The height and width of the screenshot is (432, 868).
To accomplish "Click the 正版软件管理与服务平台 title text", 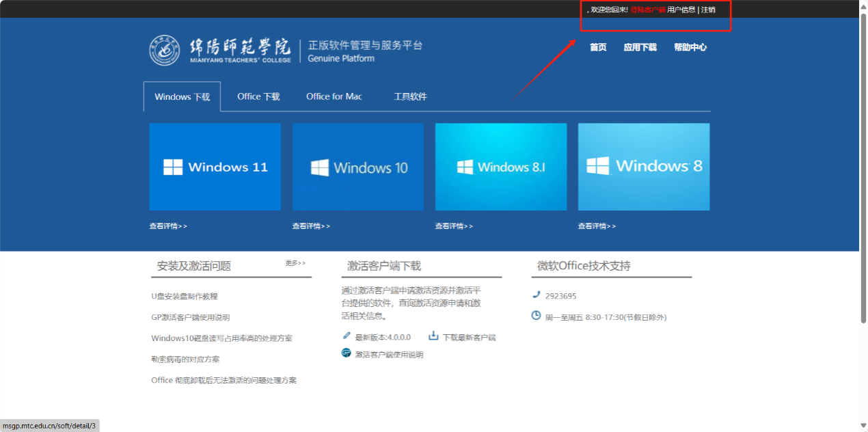I will click(x=365, y=45).
